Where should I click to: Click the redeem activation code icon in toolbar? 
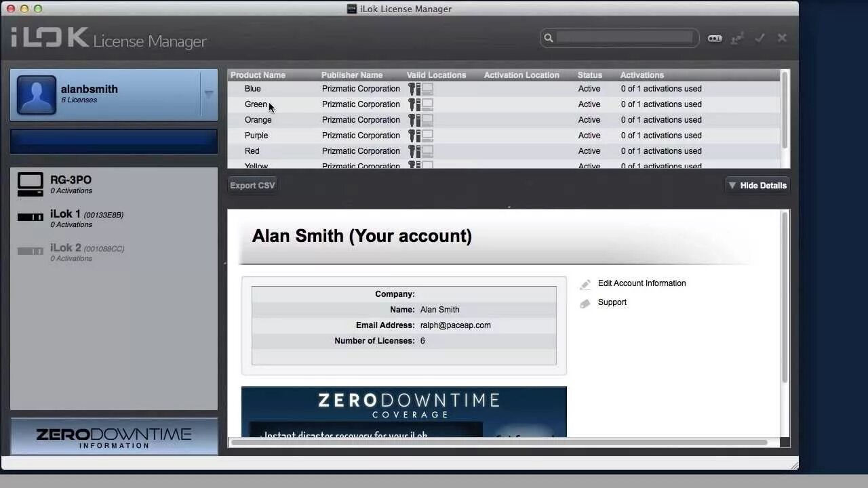[x=715, y=39]
